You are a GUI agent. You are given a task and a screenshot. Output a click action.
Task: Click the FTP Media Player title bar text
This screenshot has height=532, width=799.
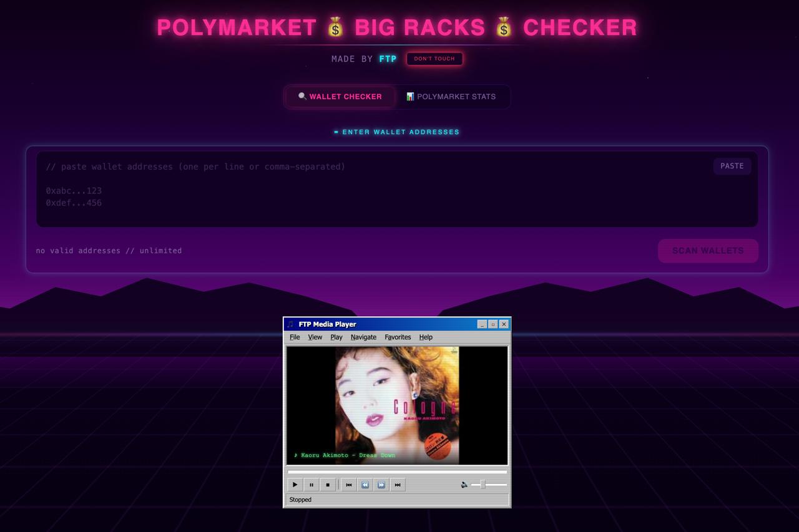328,324
